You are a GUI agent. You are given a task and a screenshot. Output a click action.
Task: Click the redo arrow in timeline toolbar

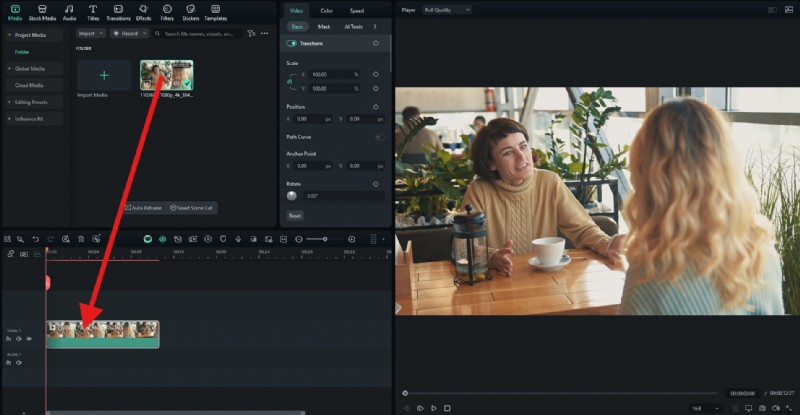[x=51, y=239]
